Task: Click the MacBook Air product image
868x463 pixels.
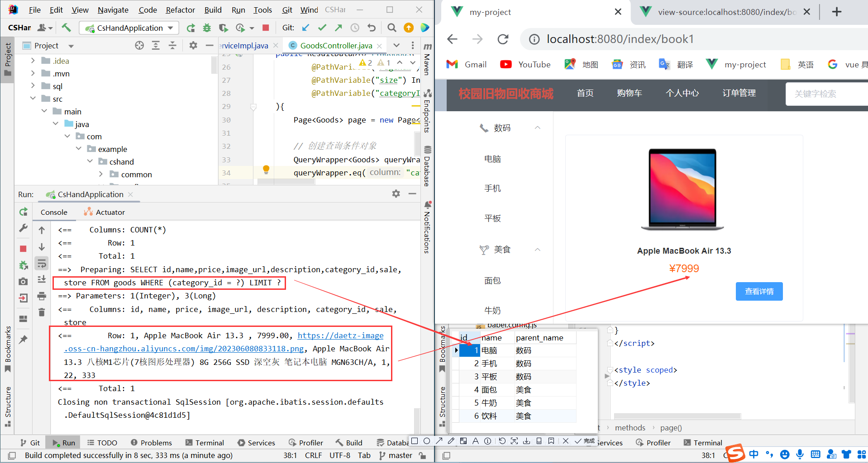Action: (683, 190)
